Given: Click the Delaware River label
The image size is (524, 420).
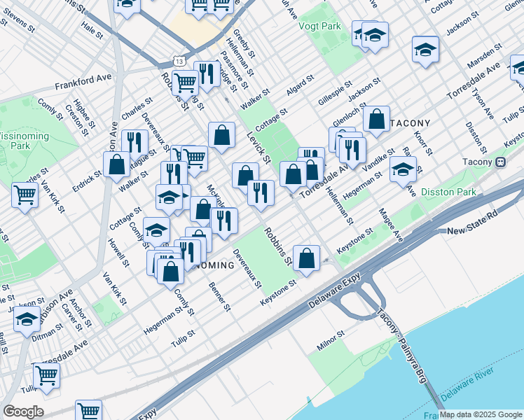Looking at the screenshot, I should pos(467,384).
